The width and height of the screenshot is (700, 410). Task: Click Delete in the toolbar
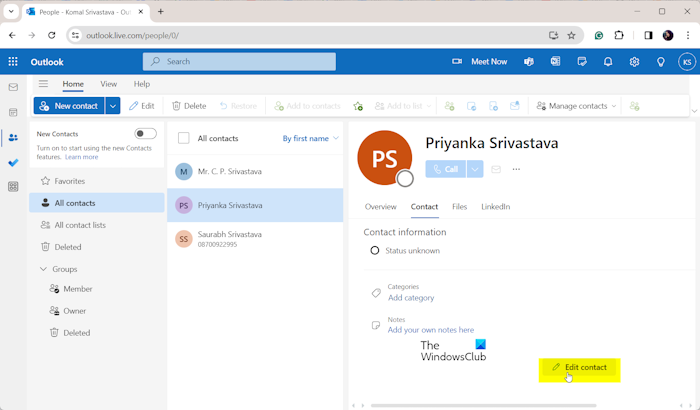[x=189, y=106]
